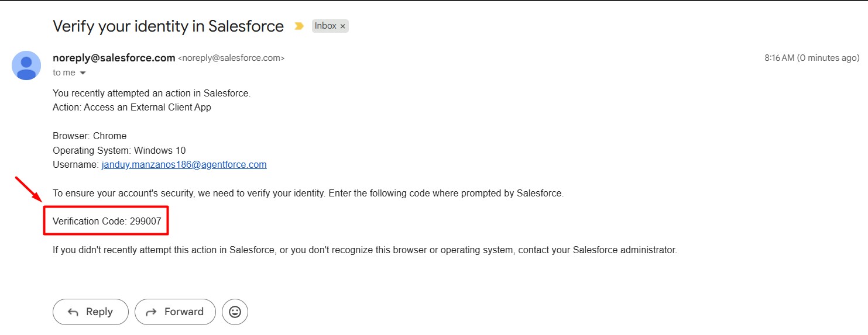The height and width of the screenshot is (335, 868).
Task: Click the "Verify your identity in Salesforce" subject
Action: tap(168, 26)
